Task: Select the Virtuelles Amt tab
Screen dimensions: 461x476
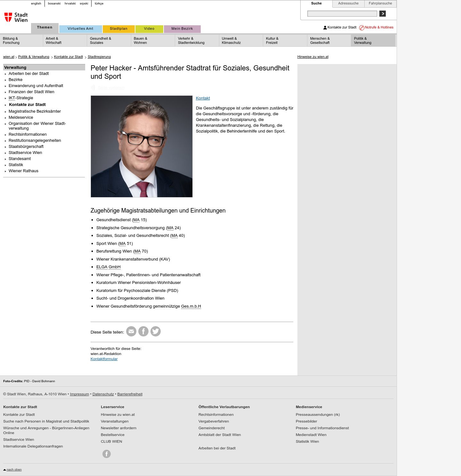Action: [80, 29]
